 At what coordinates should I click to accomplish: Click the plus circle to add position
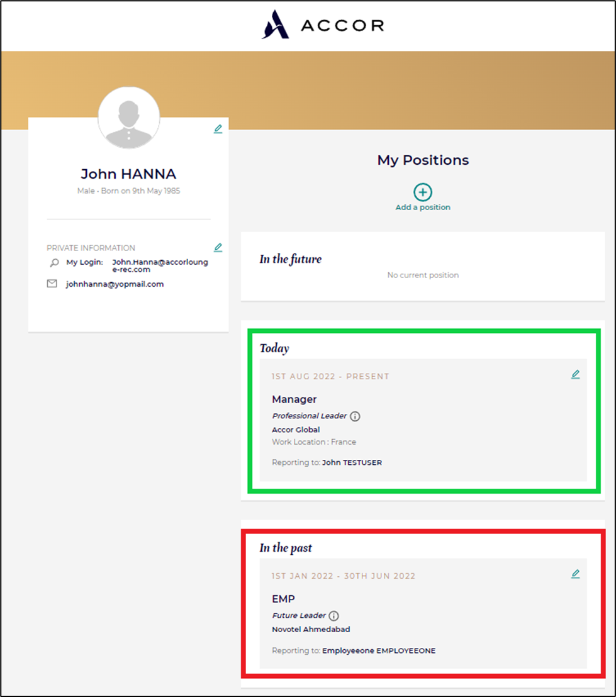(423, 192)
